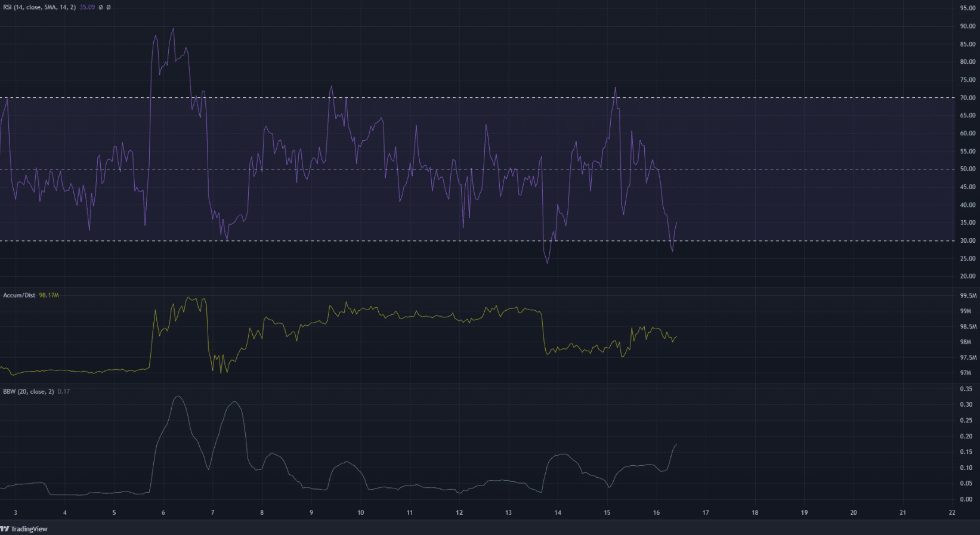Click 97M on the Accum/Dist scale
The image size is (980, 535).
click(966, 373)
